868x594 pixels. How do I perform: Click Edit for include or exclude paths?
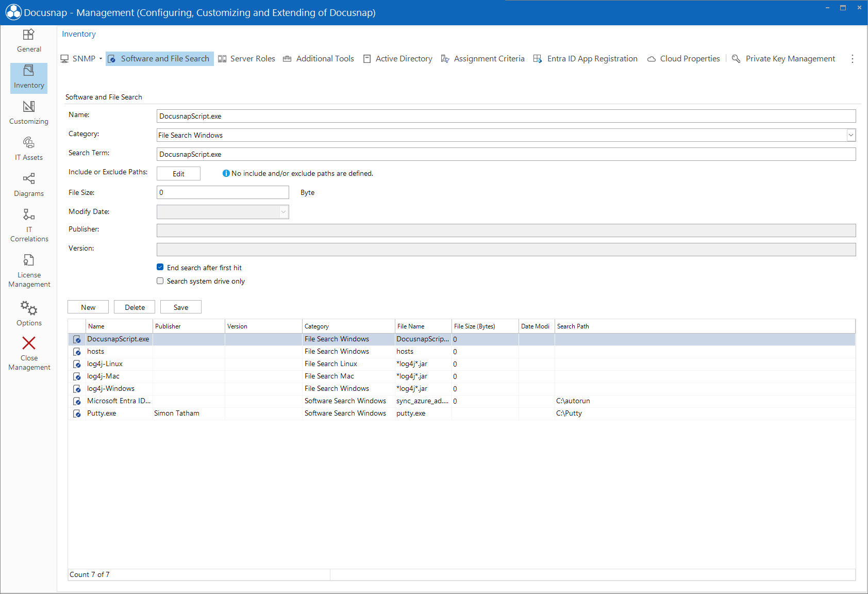pyautogui.click(x=178, y=174)
